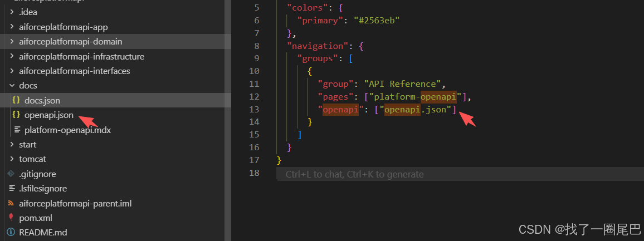Image resolution: width=644 pixels, height=241 pixels.
Task: Click the JSON braces icon beside openapi.json
Action: pyautogui.click(x=16, y=115)
